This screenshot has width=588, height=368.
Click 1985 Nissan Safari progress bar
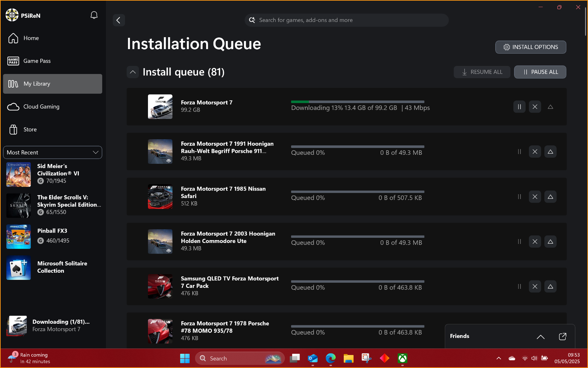[358, 192]
